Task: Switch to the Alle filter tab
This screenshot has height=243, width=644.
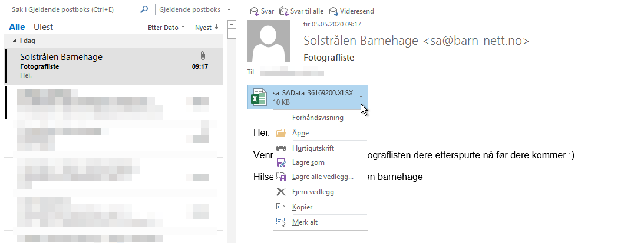Action: tap(17, 27)
